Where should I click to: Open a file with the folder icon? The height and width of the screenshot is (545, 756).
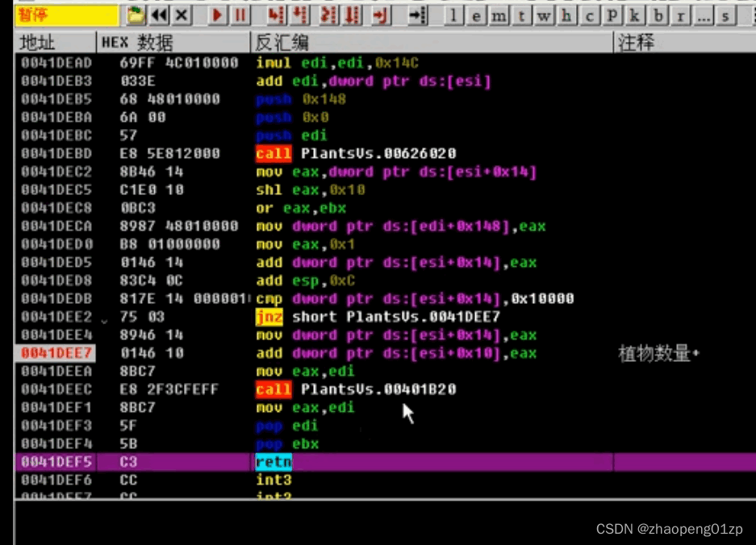point(136,15)
